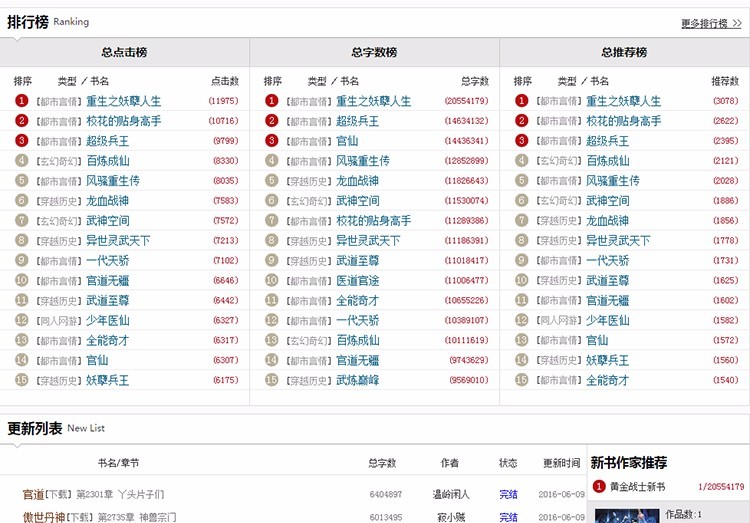Open 重生之妖孽人生 in the 总推荐榜 list
The width and height of the screenshot is (750, 523).
(624, 101)
